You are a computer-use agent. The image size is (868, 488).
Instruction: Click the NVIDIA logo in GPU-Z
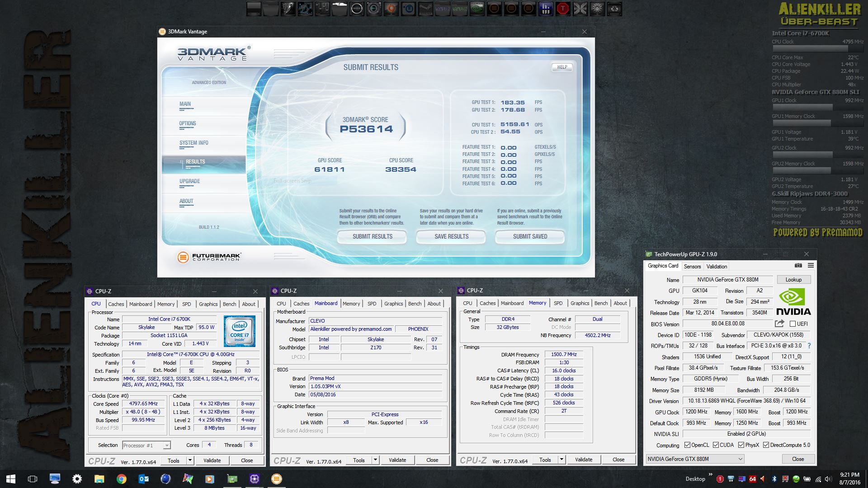793,302
